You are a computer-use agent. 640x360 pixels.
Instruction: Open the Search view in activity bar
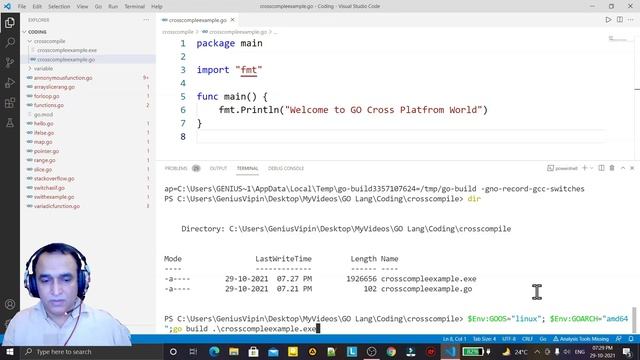pos(10,42)
